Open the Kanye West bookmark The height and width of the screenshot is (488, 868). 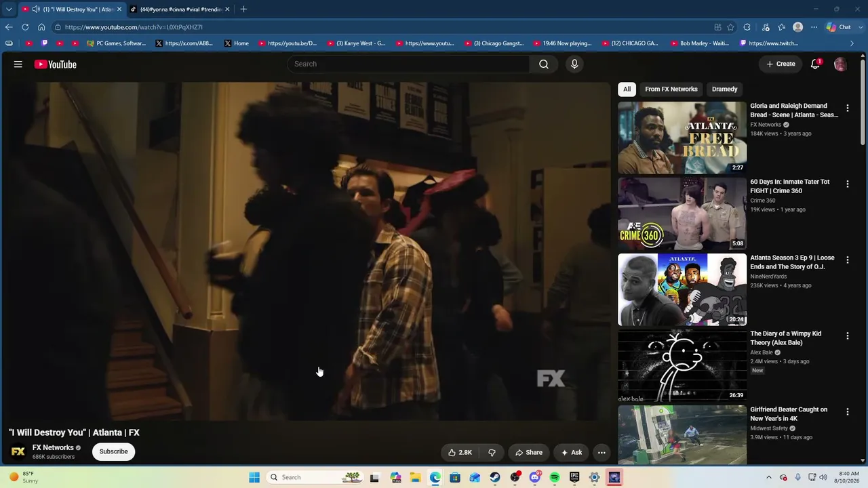356,43
